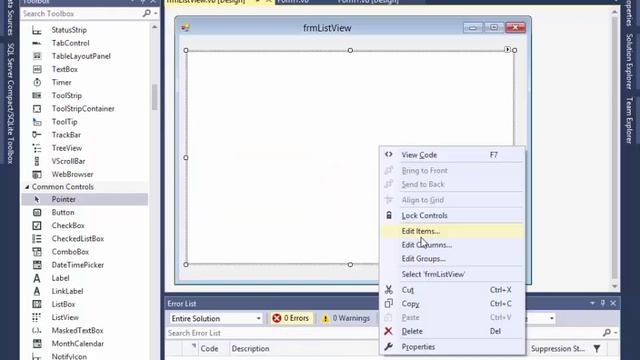Open the ListView smart tag arrow
The image size is (640, 360).
[507, 49]
